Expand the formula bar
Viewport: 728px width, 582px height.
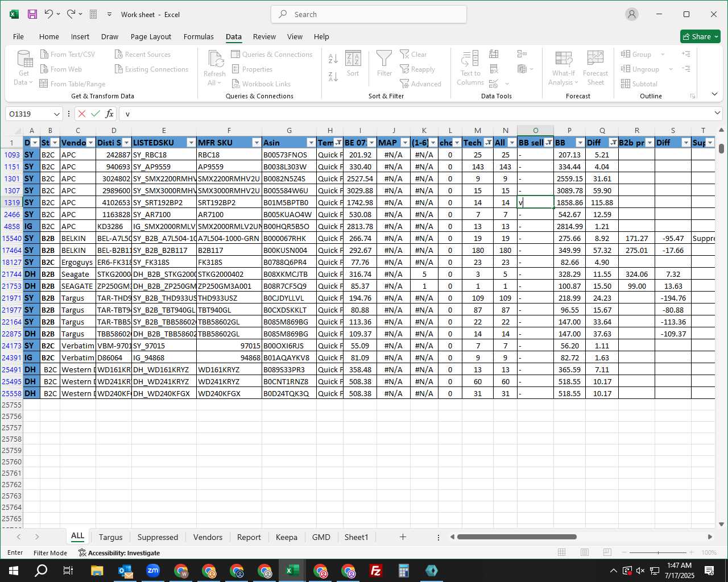coord(717,114)
